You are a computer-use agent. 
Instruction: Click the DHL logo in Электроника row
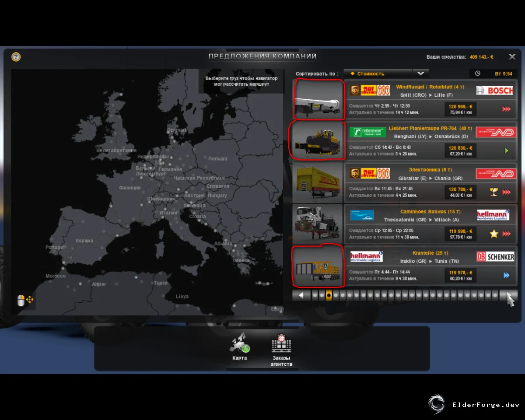pos(368,173)
